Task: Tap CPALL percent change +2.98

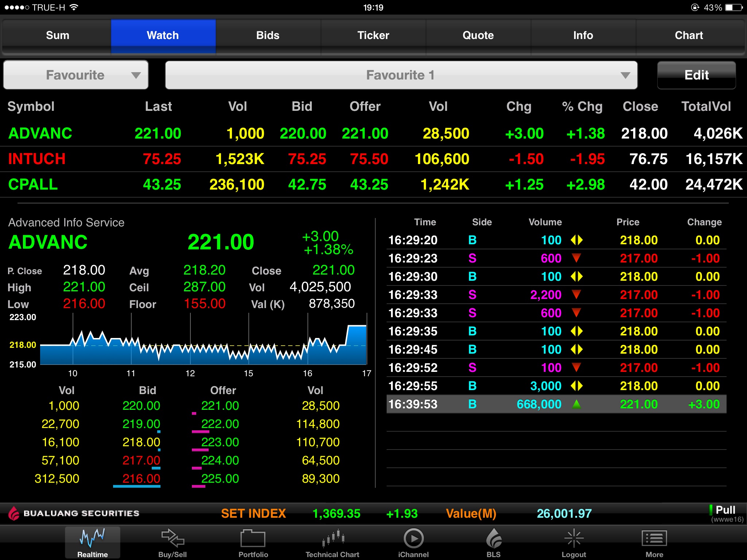Action: click(x=585, y=184)
